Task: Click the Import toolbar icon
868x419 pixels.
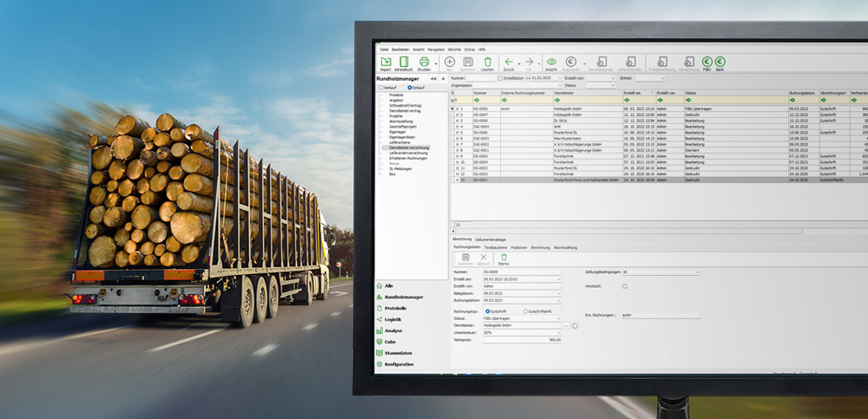Action: tap(385, 62)
